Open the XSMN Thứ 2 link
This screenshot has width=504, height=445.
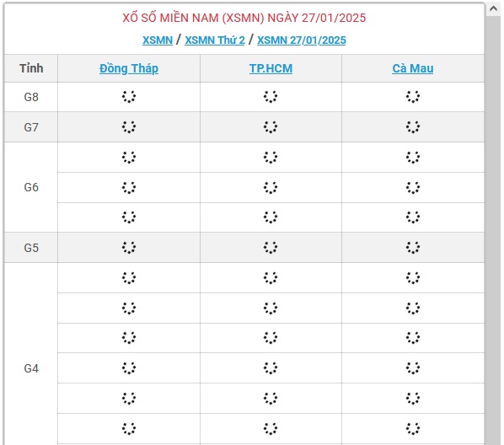[x=215, y=40]
